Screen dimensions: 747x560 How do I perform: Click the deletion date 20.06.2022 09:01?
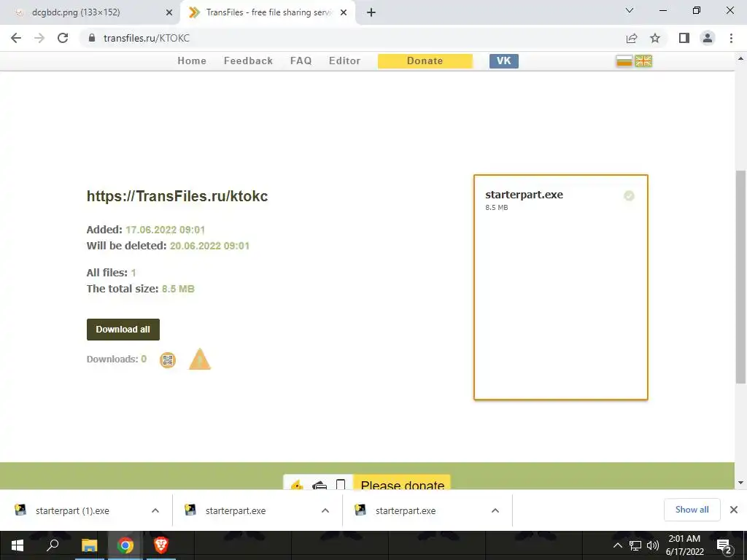click(209, 246)
